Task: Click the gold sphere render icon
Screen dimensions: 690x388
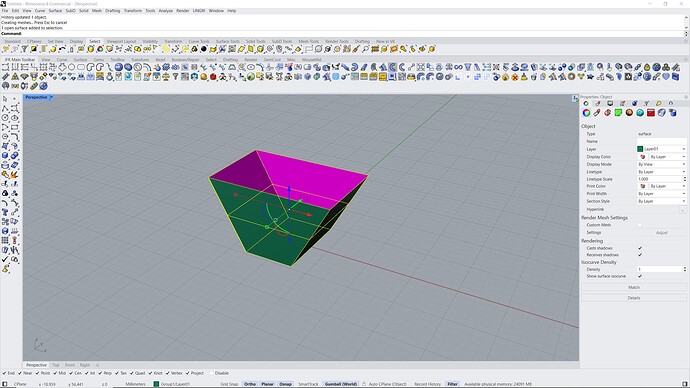Action: (204, 77)
